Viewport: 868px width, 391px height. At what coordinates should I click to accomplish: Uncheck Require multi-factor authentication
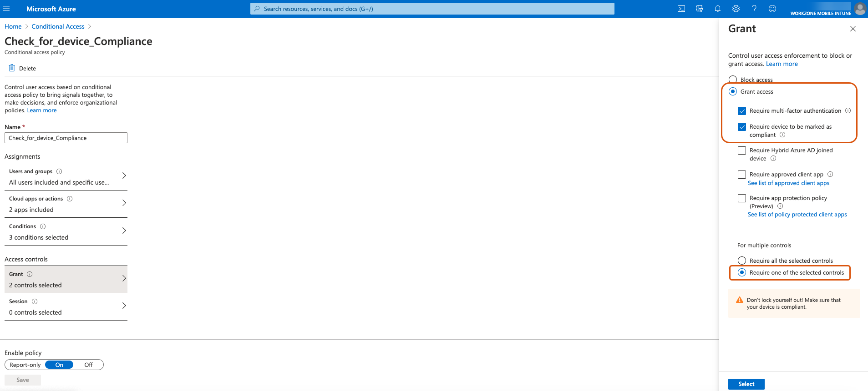[x=742, y=111]
